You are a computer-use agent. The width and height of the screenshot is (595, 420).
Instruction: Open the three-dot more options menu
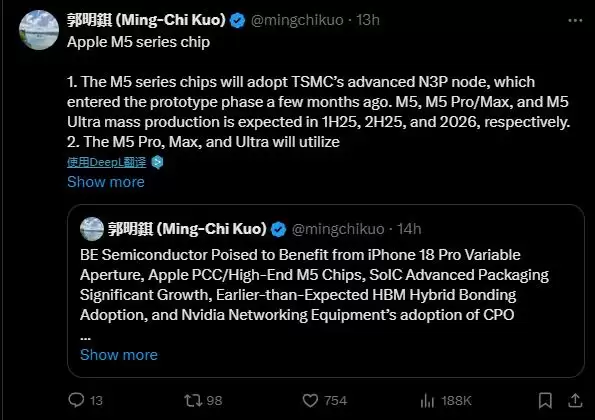(575, 20)
